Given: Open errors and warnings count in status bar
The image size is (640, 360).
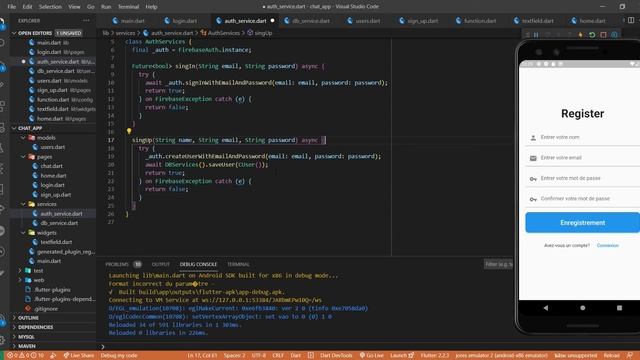Looking at the screenshot, I should click(x=25, y=356).
